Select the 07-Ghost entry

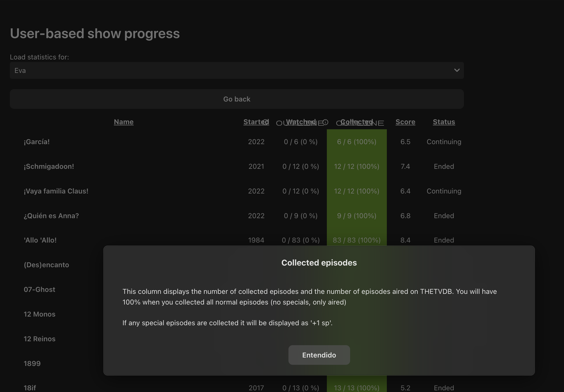[x=40, y=289]
